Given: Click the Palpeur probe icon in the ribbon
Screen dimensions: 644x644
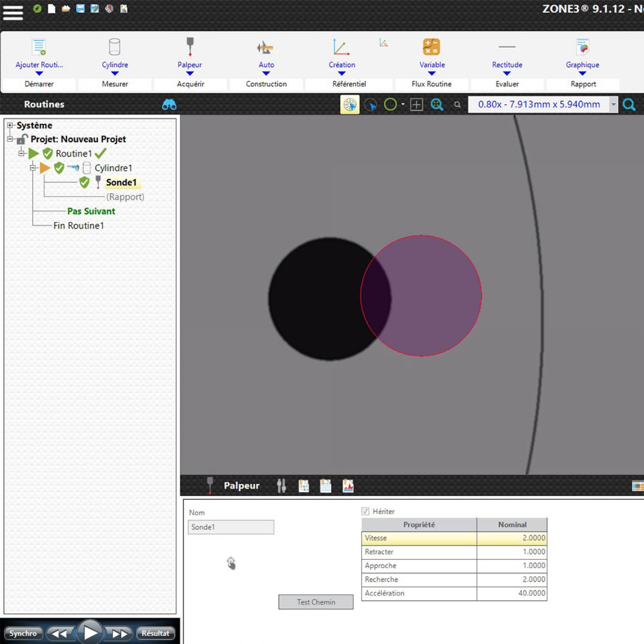Looking at the screenshot, I should (x=190, y=47).
